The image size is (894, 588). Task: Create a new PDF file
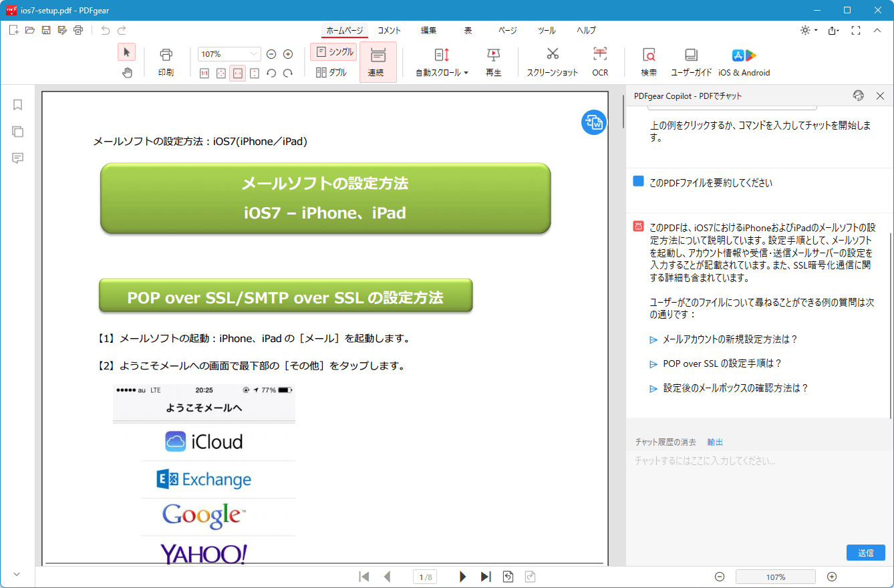[13, 30]
